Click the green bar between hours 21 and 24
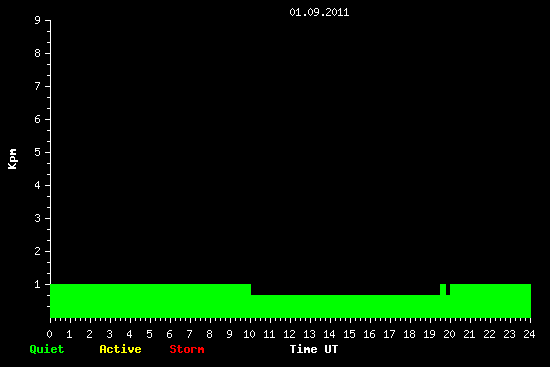Screen dimensions: 550x367 490,301
